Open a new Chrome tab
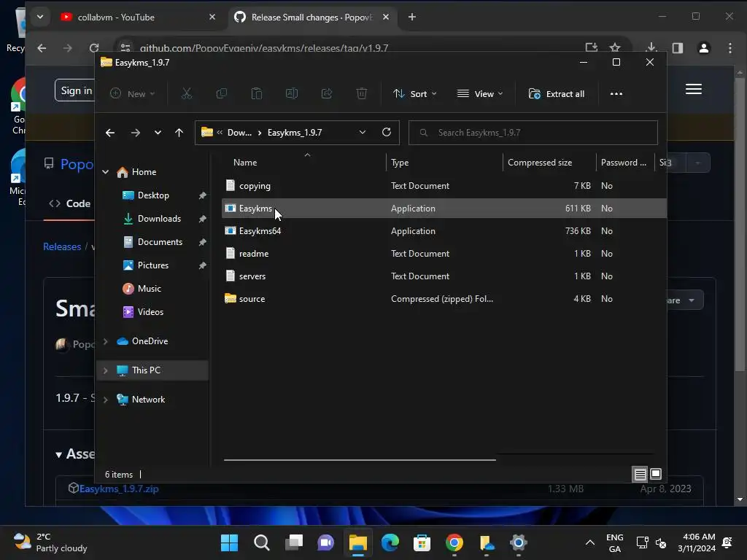Viewport: 747px width, 560px height. pyautogui.click(x=412, y=17)
